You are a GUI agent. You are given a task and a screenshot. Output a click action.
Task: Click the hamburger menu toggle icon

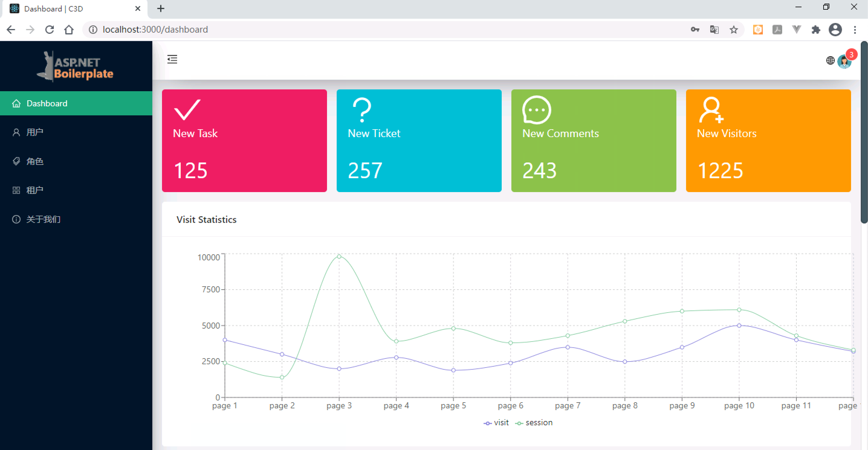click(x=172, y=59)
